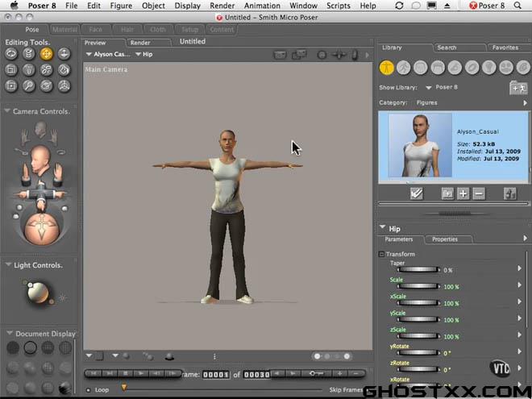Open the Scripts menu
The image size is (532, 399).
(339, 6)
